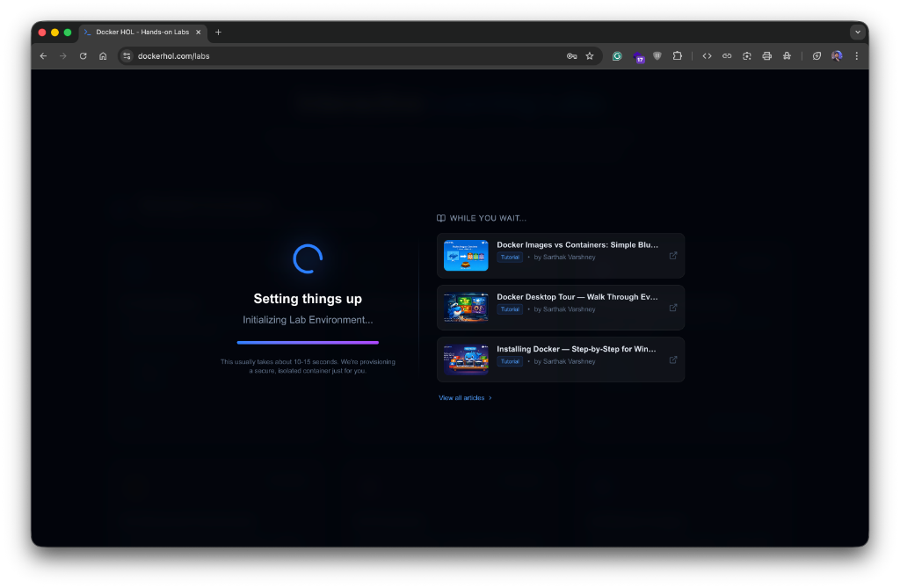Click the gradient loading progress bar
Image resolution: width=900 pixels, height=588 pixels.
(308, 342)
